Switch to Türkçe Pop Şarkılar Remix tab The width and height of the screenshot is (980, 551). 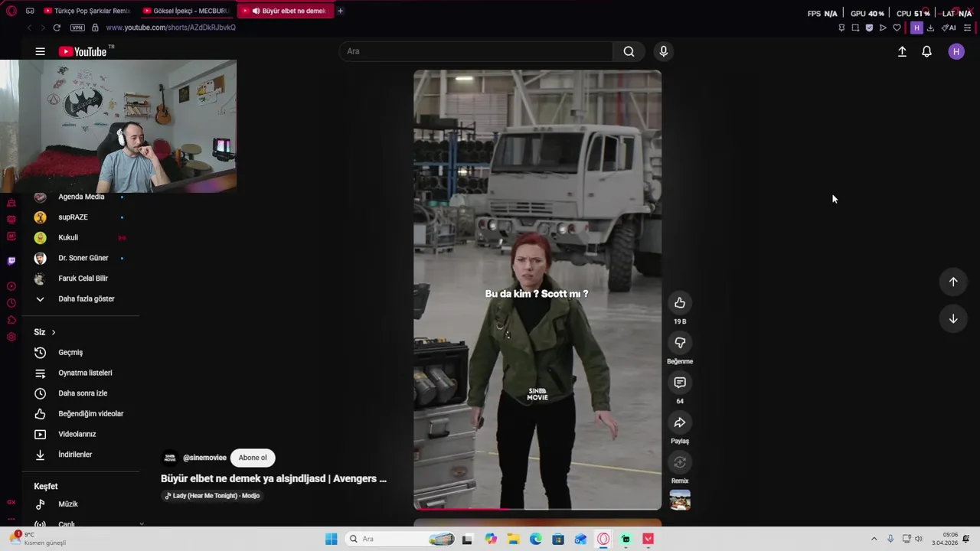tap(87, 11)
